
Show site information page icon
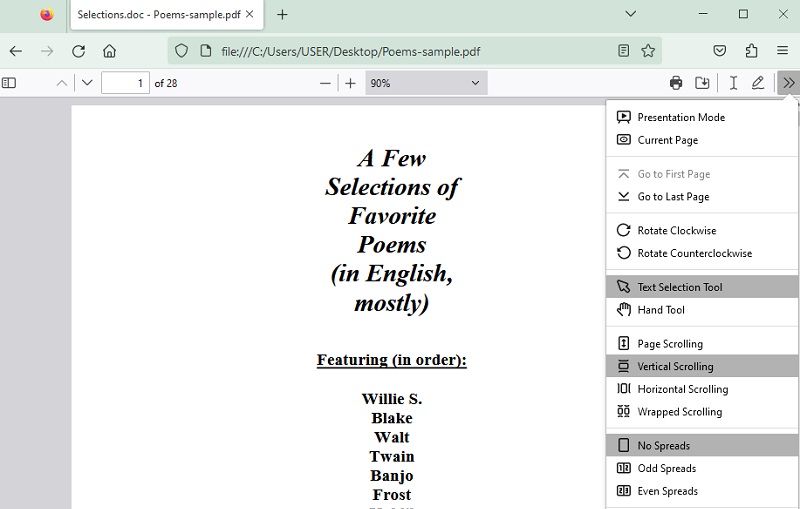[x=206, y=51]
